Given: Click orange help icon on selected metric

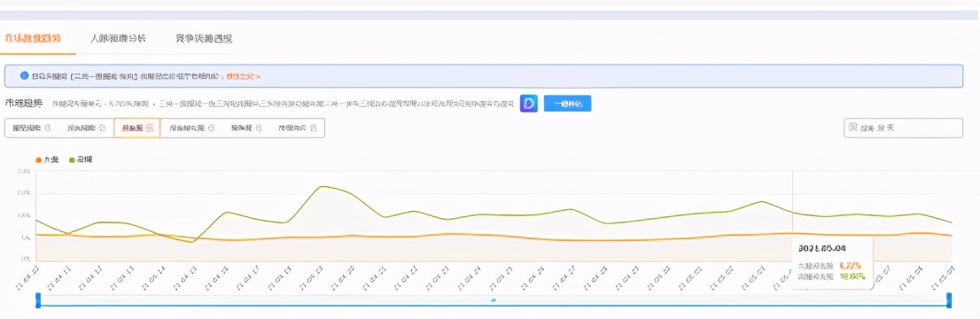Looking at the screenshot, I should [149, 128].
